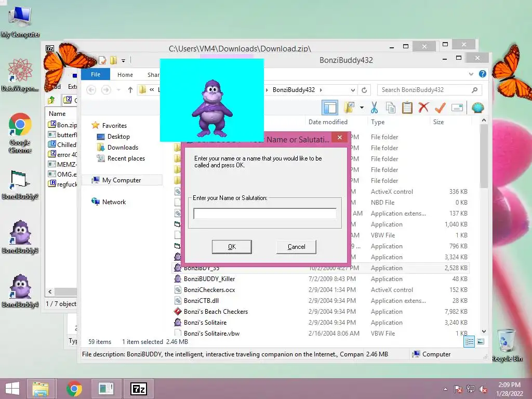The width and height of the screenshot is (532, 399).
Task: Click the red X Delete icon
Action: pos(423,108)
